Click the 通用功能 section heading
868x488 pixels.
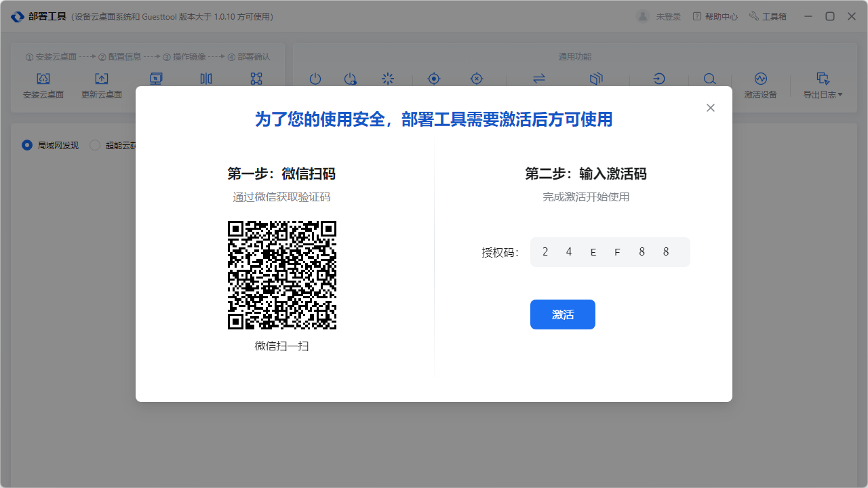tap(575, 57)
